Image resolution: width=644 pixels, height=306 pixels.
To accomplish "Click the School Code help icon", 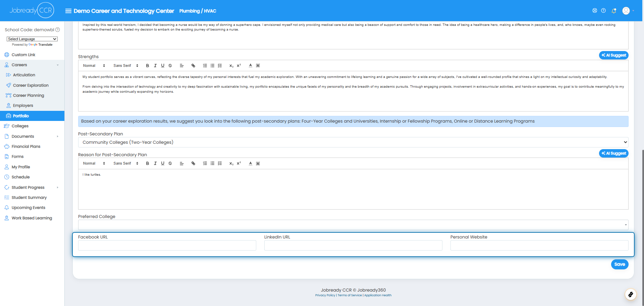I will (58, 30).
